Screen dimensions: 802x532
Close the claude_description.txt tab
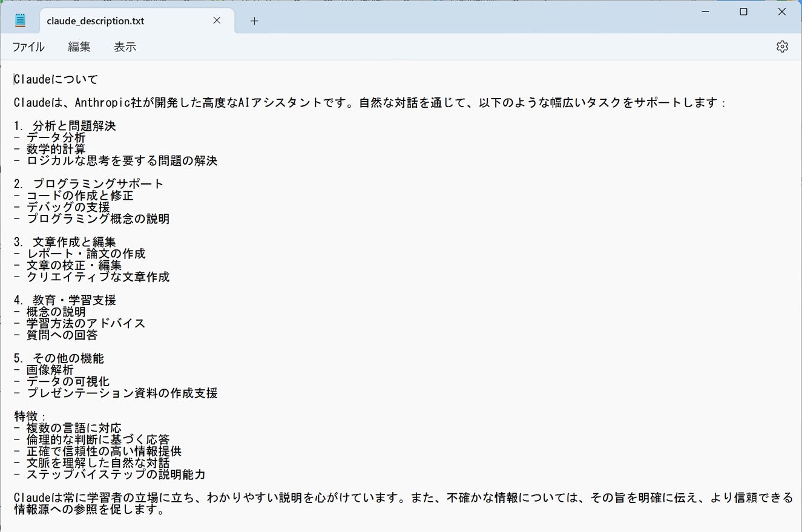(x=217, y=21)
